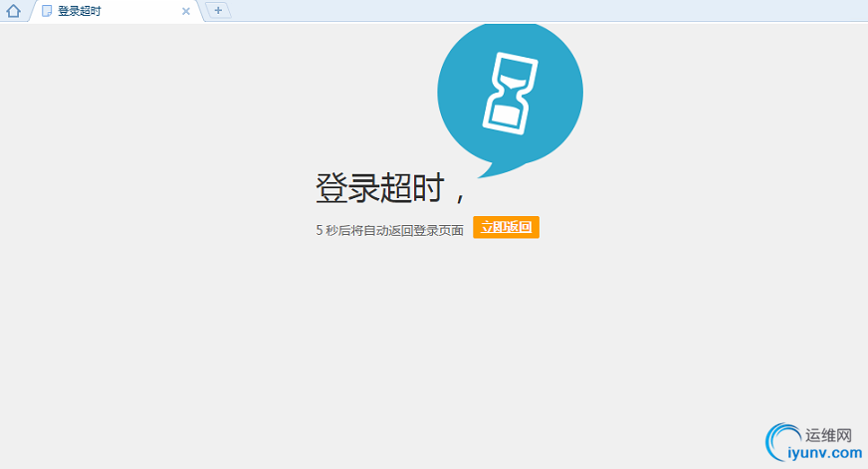Viewport: 868px width, 469px height.
Task: Click the 5 秒后将自动返回登录页面 text
Action: click(390, 230)
